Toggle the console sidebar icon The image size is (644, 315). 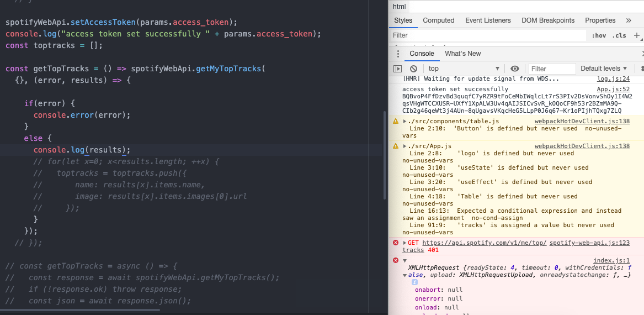click(397, 69)
